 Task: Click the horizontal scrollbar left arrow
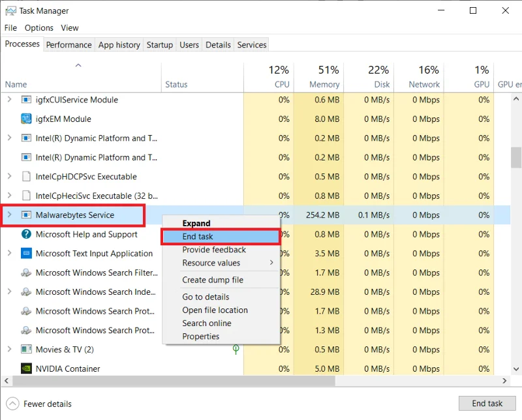[7, 381]
